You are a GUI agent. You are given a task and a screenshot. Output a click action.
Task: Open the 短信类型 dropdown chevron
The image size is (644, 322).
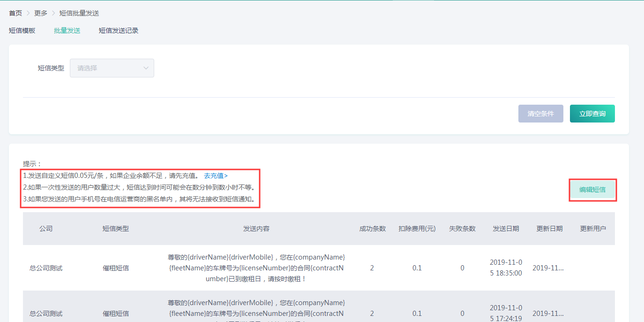(145, 68)
